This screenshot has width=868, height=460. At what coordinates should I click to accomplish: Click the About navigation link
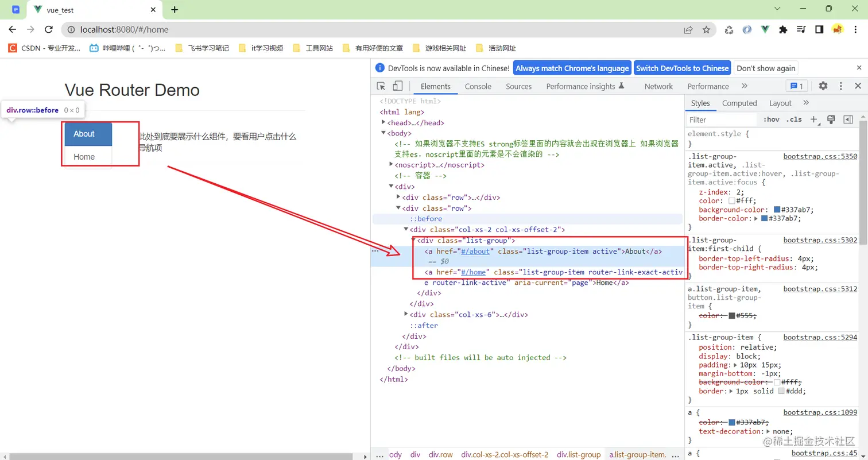pos(88,134)
